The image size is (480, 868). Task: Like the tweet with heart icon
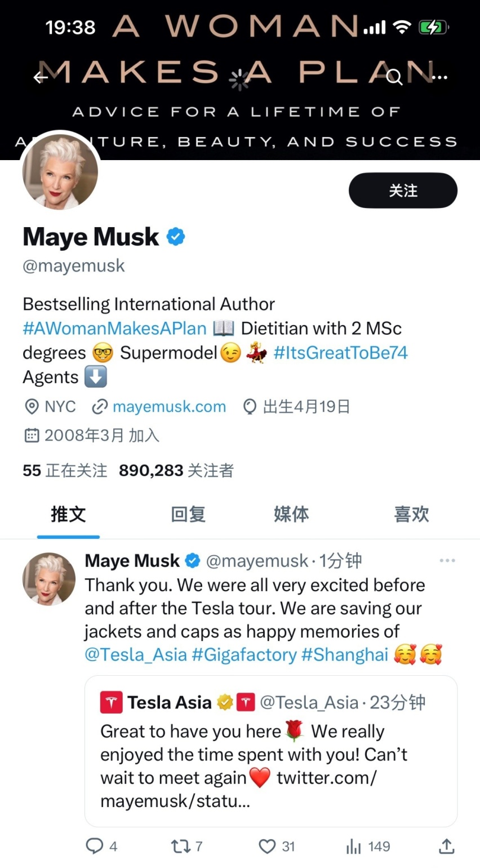click(267, 846)
